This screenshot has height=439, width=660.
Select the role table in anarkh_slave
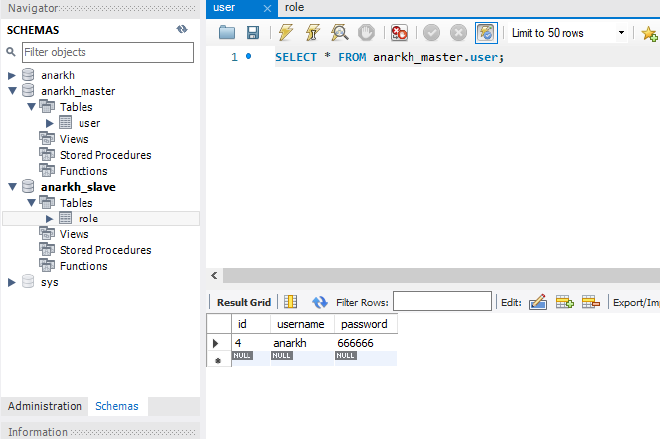[x=88, y=218]
